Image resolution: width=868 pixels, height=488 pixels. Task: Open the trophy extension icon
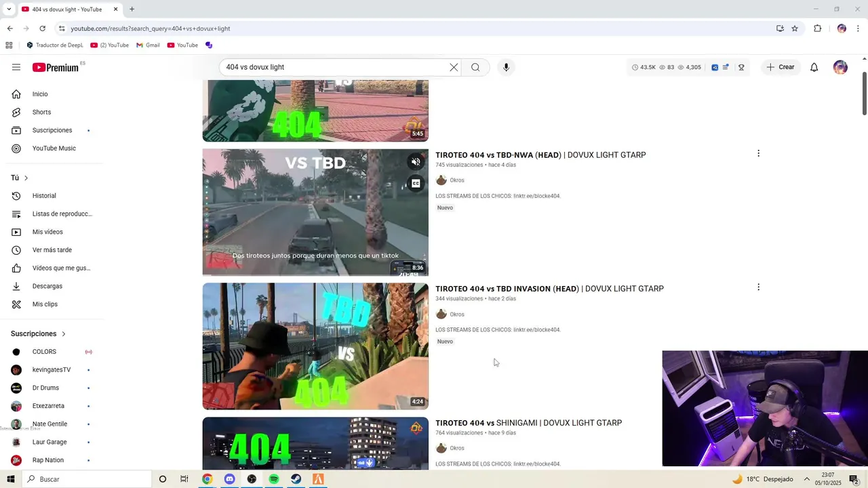click(x=741, y=67)
